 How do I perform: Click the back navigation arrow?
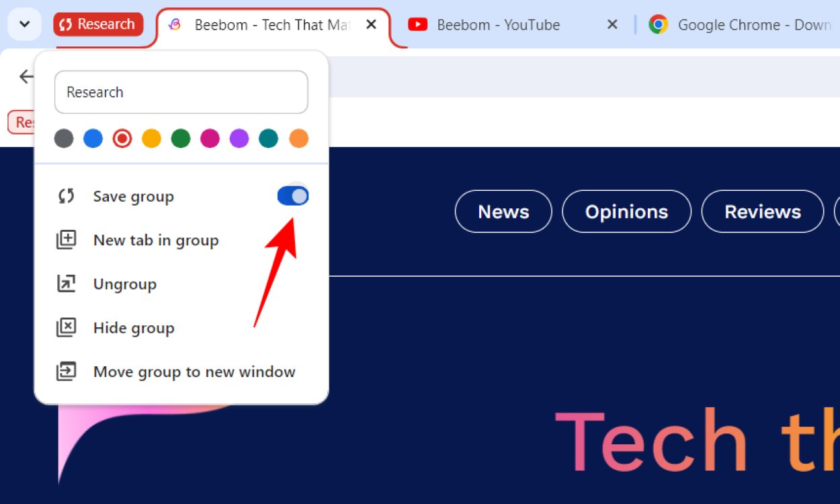coord(26,76)
